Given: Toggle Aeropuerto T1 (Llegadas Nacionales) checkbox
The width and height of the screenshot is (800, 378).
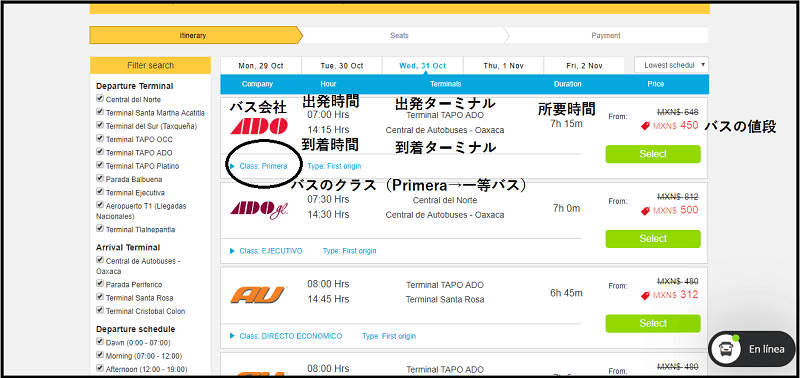Looking at the screenshot, I should [x=100, y=205].
